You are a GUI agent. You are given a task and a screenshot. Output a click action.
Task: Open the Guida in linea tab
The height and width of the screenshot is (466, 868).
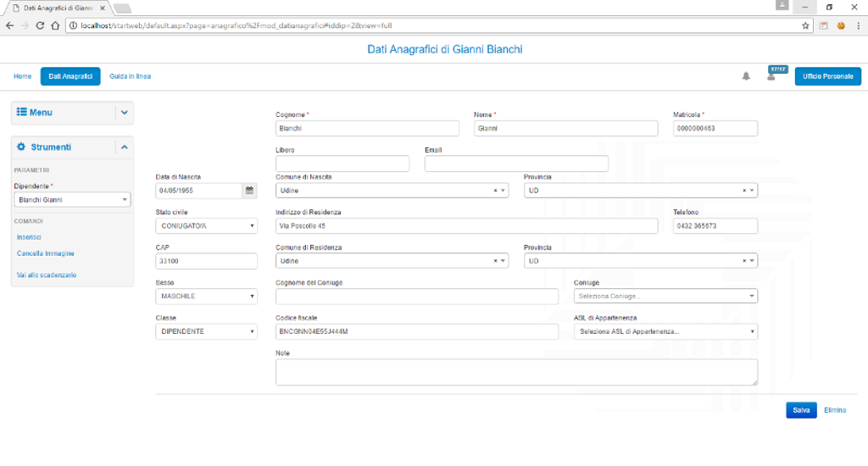click(131, 76)
